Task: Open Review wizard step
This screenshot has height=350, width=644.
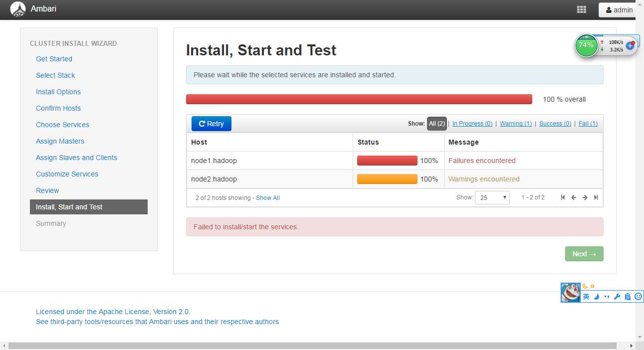Action: [47, 190]
